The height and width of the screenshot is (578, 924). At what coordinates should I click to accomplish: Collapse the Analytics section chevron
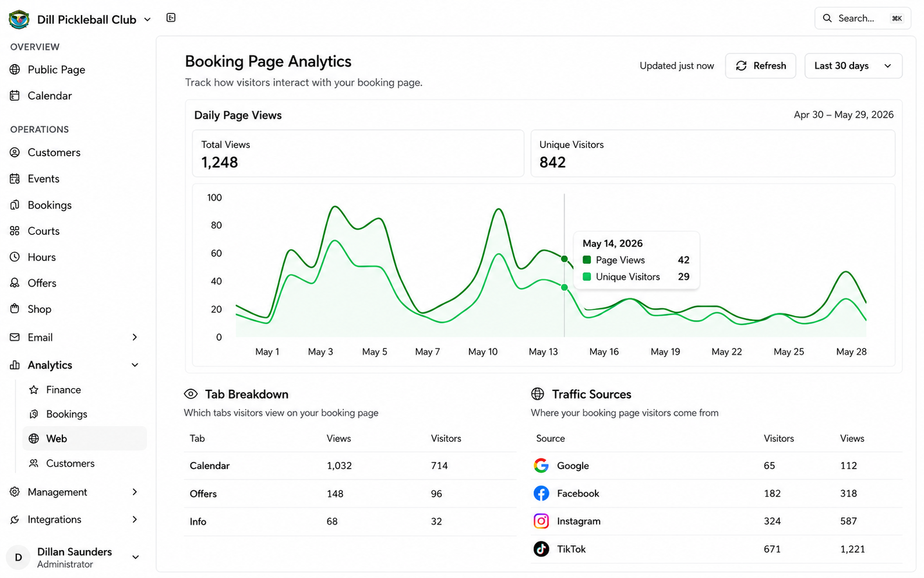coord(135,365)
